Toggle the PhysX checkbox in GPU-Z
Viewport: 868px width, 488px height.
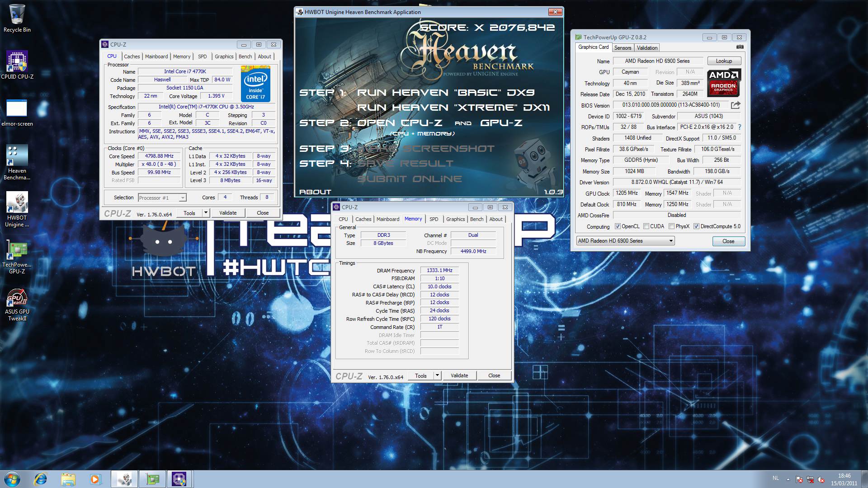click(x=671, y=226)
